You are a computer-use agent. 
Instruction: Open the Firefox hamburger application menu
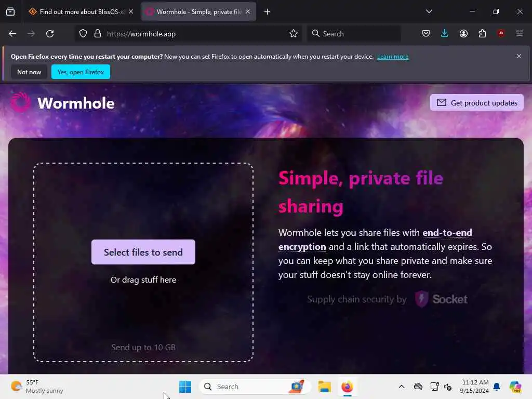tap(520, 33)
